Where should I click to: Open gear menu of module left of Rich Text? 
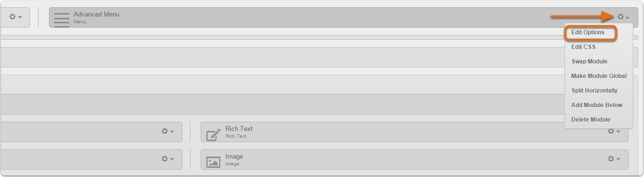pyautogui.click(x=168, y=131)
